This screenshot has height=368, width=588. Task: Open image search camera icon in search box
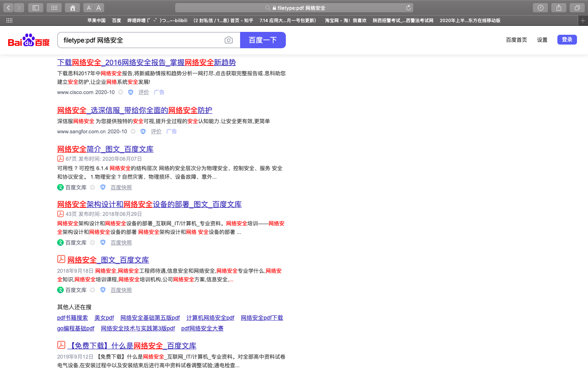coord(229,40)
